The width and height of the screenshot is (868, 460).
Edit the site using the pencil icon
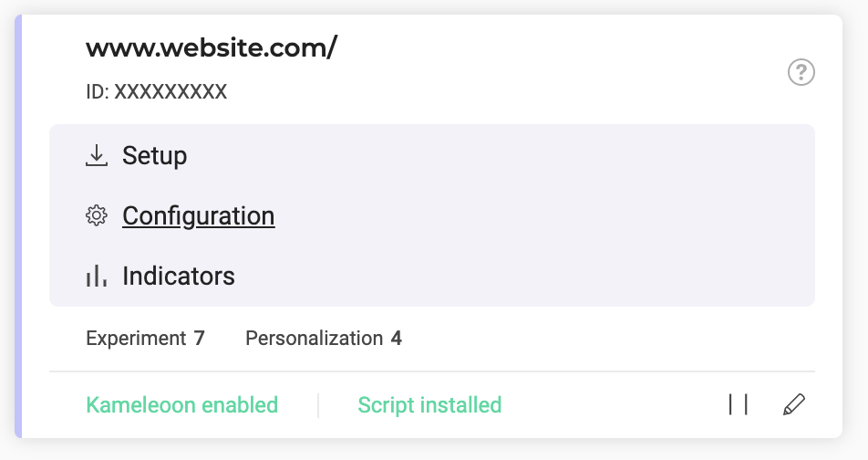[794, 405]
